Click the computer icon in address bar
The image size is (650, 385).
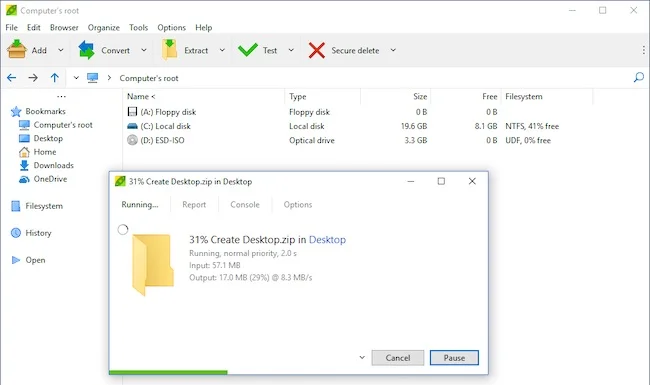click(92, 77)
